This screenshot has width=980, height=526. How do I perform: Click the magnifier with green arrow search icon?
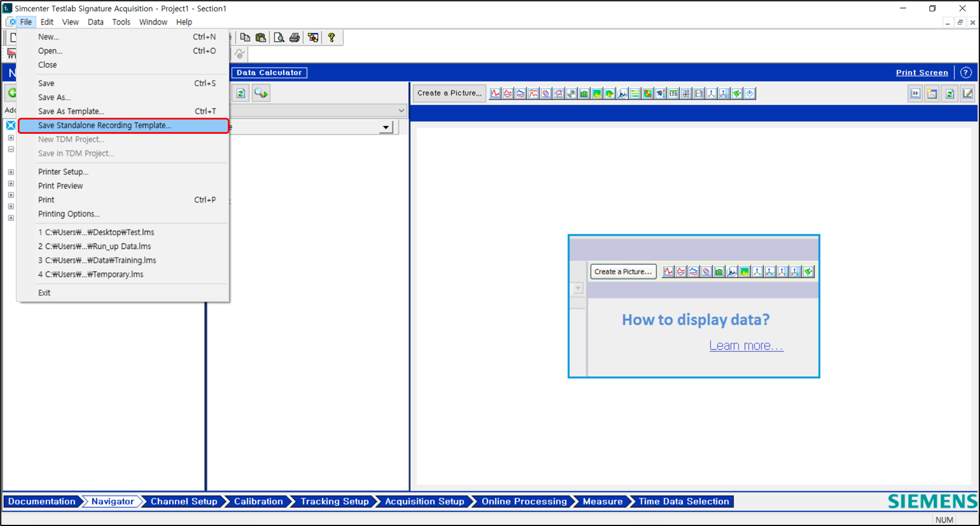261,93
